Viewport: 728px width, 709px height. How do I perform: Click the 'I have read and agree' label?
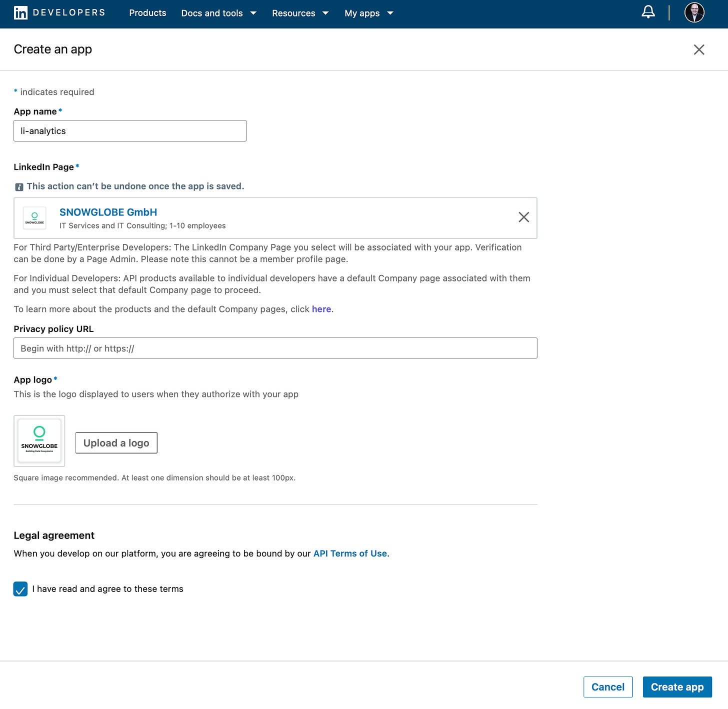(x=108, y=589)
